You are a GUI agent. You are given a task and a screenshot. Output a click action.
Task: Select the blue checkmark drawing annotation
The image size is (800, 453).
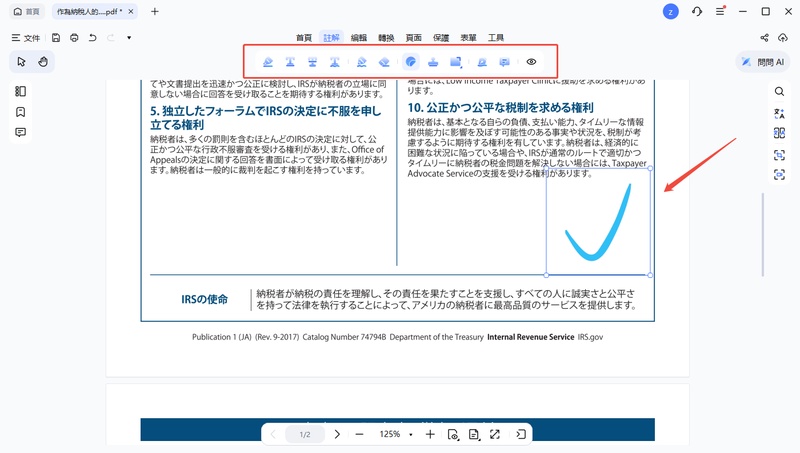click(598, 222)
